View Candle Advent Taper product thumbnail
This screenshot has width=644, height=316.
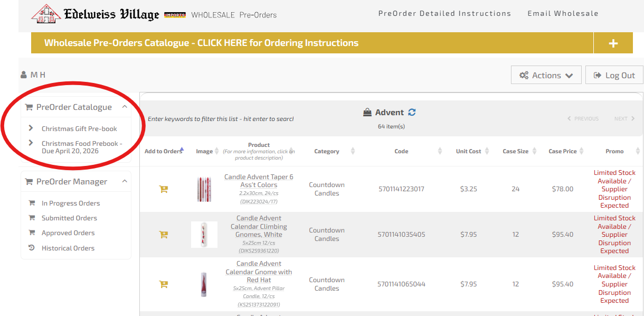point(204,189)
